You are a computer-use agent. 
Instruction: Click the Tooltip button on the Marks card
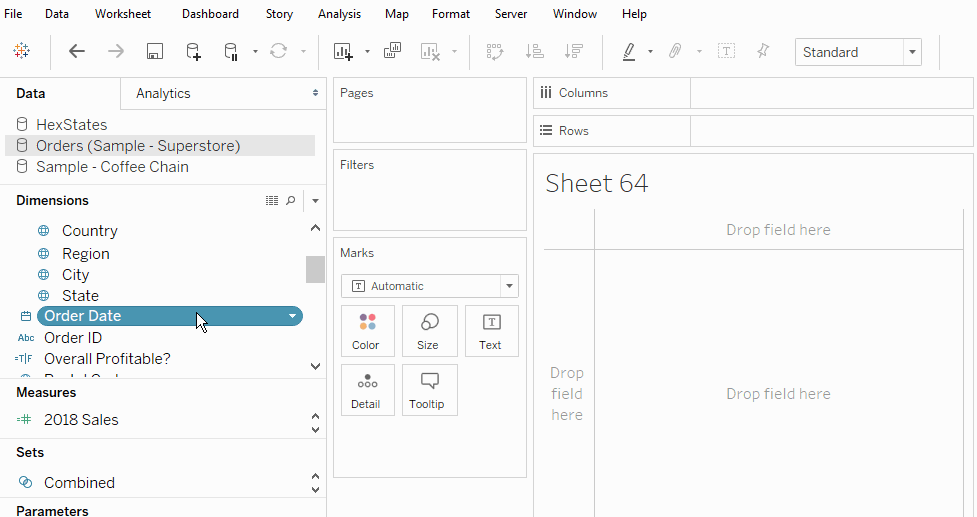(x=429, y=389)
